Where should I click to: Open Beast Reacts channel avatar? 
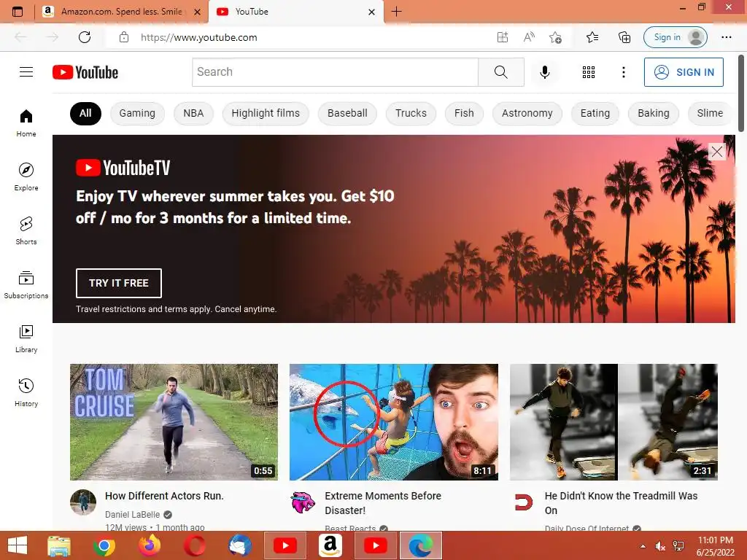303,502
